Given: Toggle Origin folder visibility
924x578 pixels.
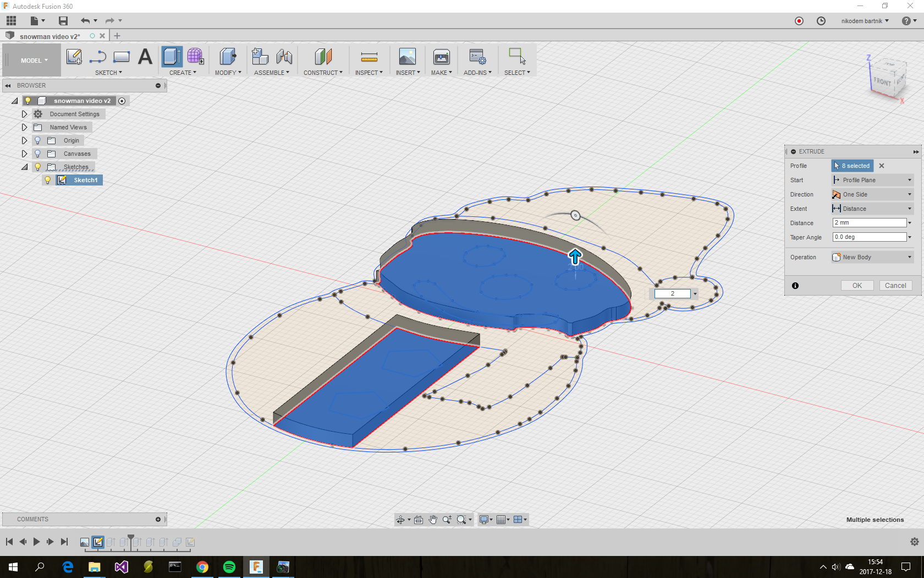Looking at the screenshot, I should click(x=37, y=140).
